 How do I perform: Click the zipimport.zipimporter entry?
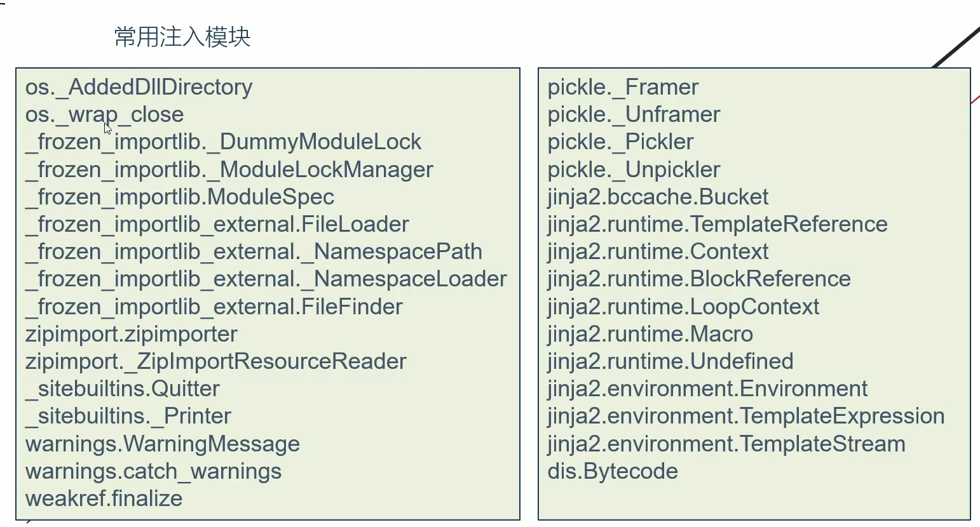pyautogui.click(x=131, y=334)
